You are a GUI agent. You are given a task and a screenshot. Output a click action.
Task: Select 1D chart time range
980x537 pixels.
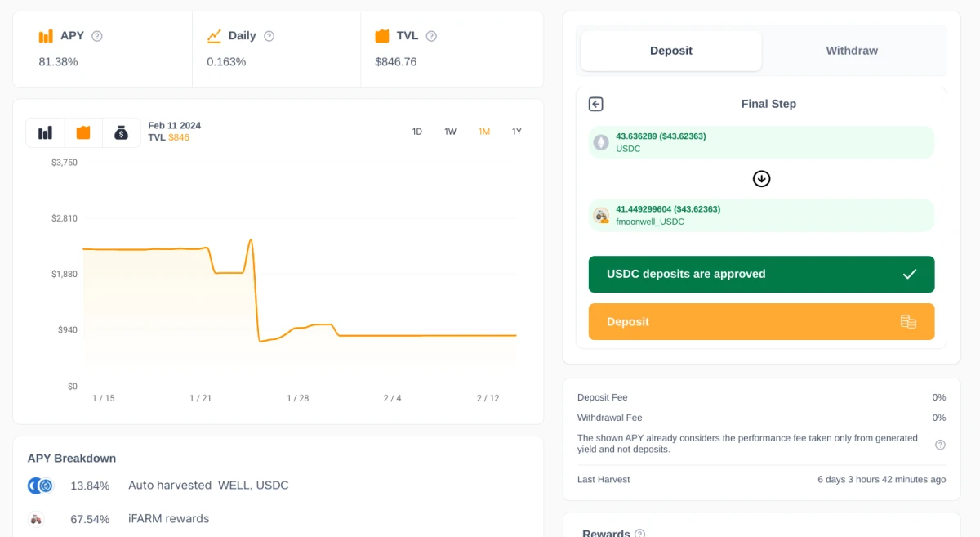coord(417,132)
